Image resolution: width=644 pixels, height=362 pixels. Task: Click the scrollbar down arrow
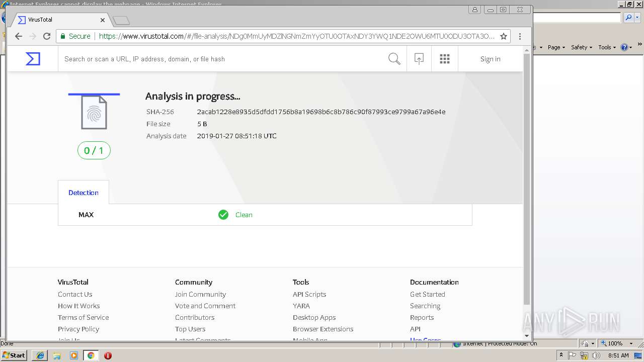click(x=527, y=336)
